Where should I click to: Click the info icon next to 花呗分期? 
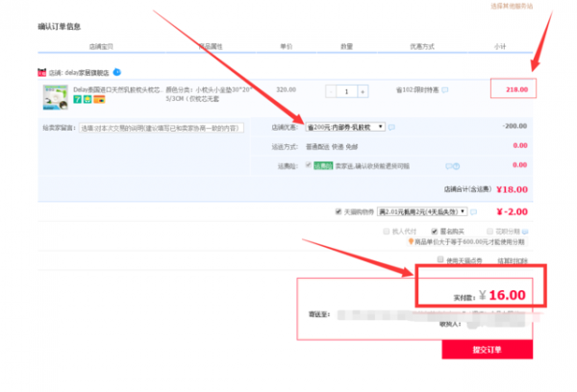coord(525,232)
